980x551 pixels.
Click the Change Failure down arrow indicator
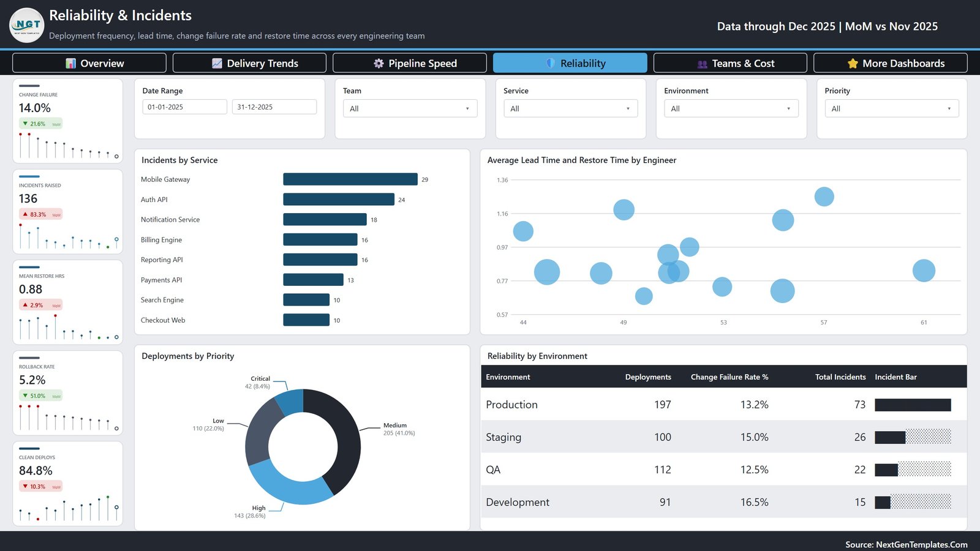(25, 124)
